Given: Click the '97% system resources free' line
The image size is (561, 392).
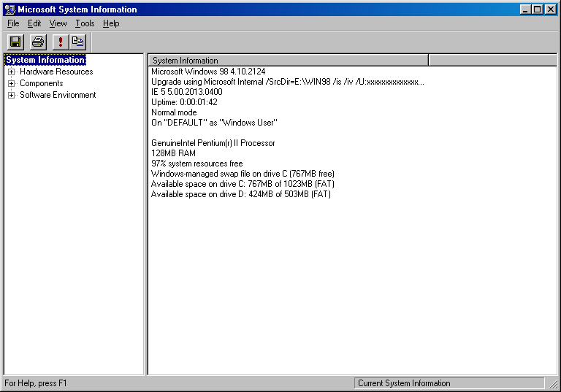Looking at the screenshot, I should click(196, 164).
